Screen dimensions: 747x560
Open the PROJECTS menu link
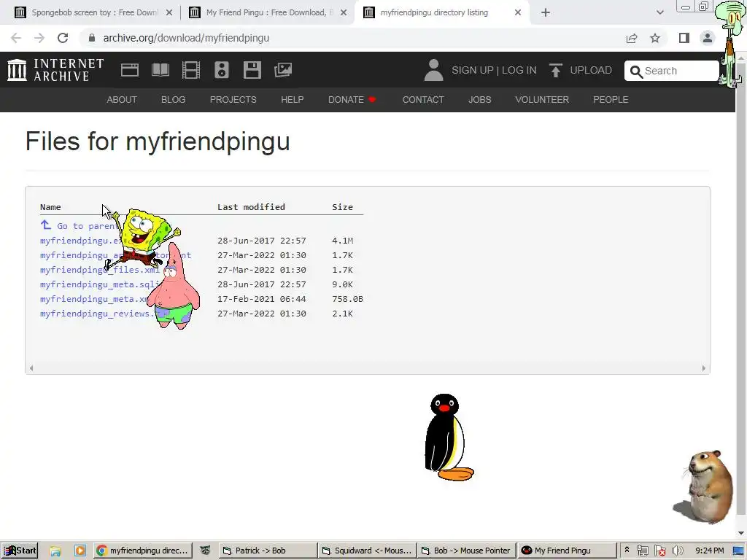(233, 99)
